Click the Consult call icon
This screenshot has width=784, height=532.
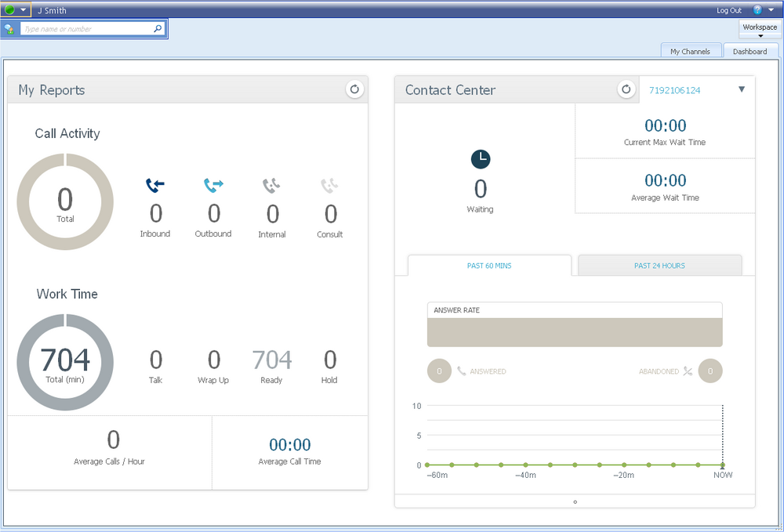click(x=329, y=186)
